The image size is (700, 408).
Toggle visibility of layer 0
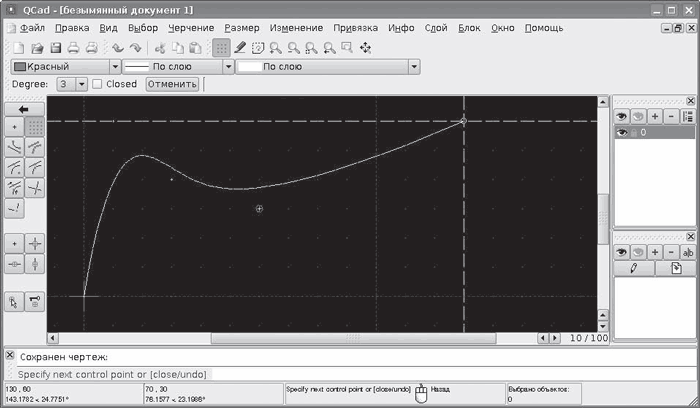[621, 132]
